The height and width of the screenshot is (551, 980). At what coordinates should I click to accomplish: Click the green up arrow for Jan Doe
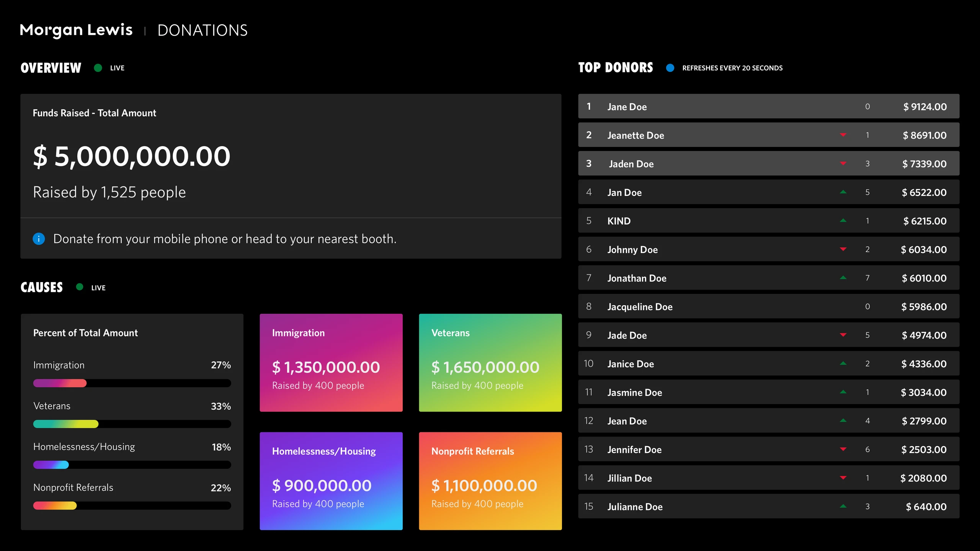pyautogui.click(x=843, y=192)
